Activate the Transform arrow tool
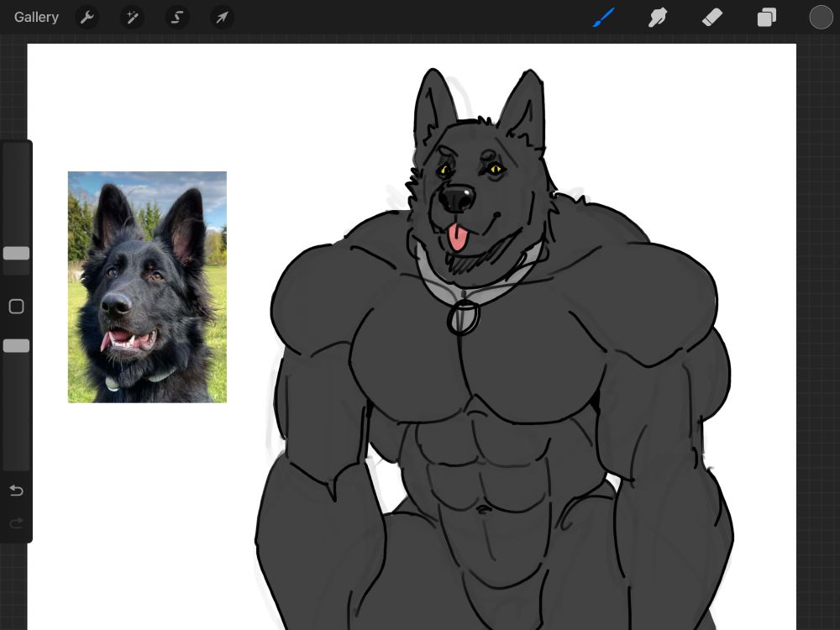 (222, 18)
